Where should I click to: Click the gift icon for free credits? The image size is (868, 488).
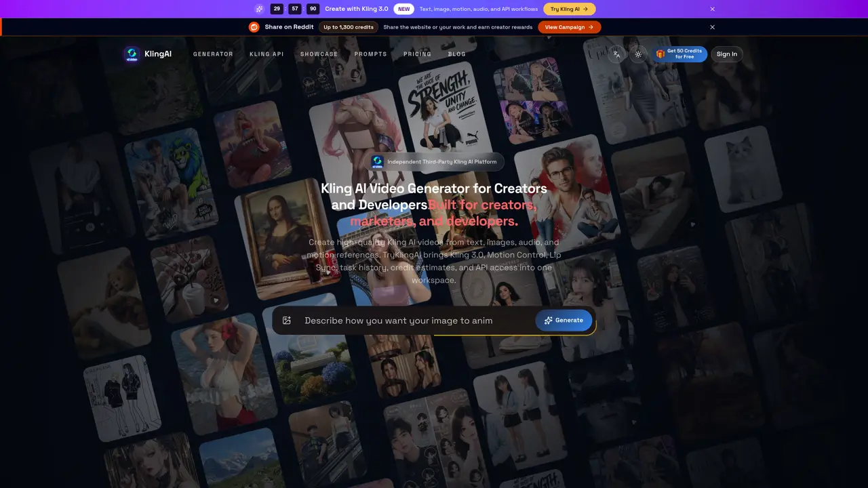(x=660, y=54)
